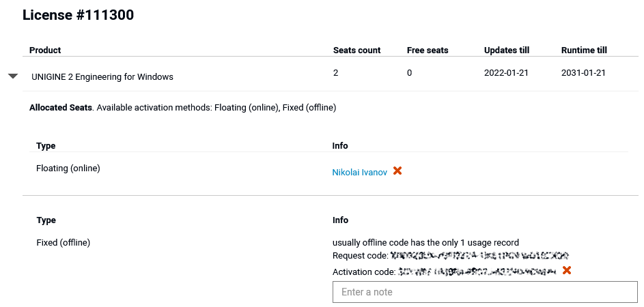Image resolution: width=644 pixels, height=307 pixels.
Task: Collapse the UNIGINE 2 Engineering product row
Action: coord(13,76)
